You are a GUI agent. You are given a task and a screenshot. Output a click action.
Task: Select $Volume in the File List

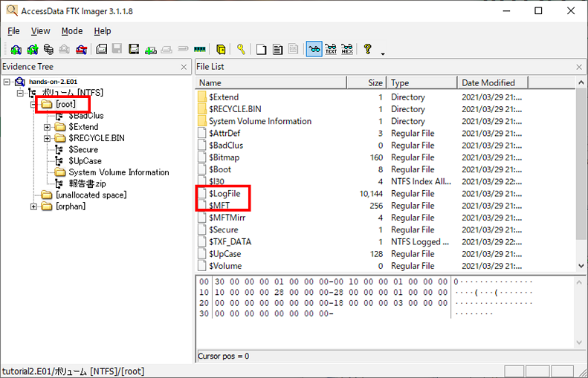(x=225, y=266)
